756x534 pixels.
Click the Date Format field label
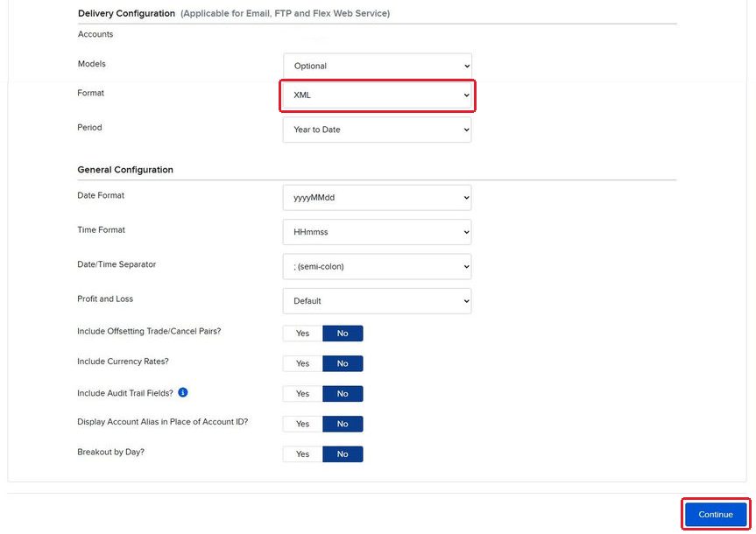[101, 195]
